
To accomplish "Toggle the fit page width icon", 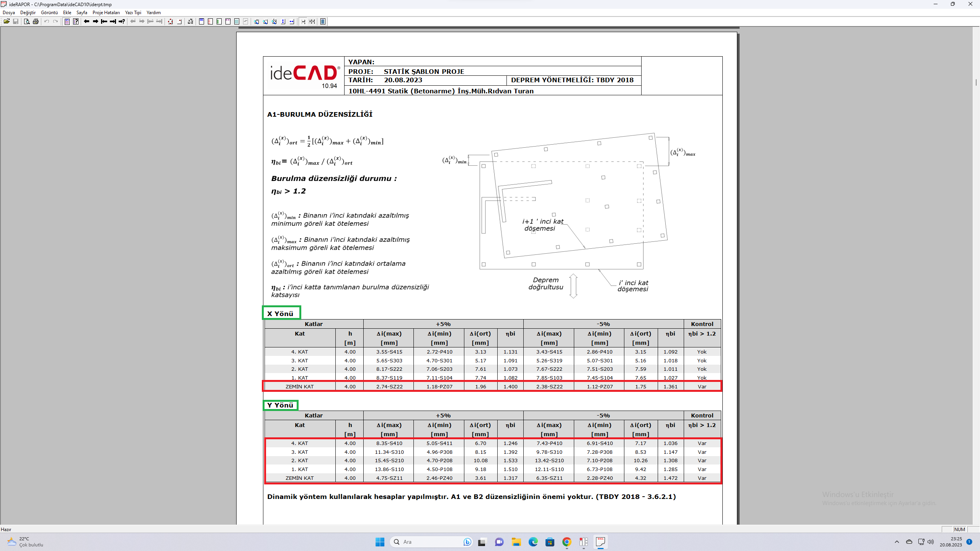I will tap(292, 21).
